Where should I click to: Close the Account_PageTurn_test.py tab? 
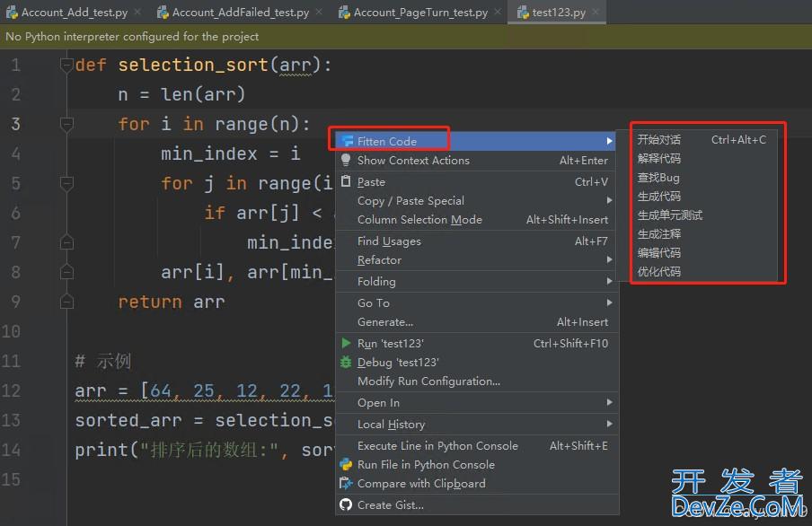498,12
